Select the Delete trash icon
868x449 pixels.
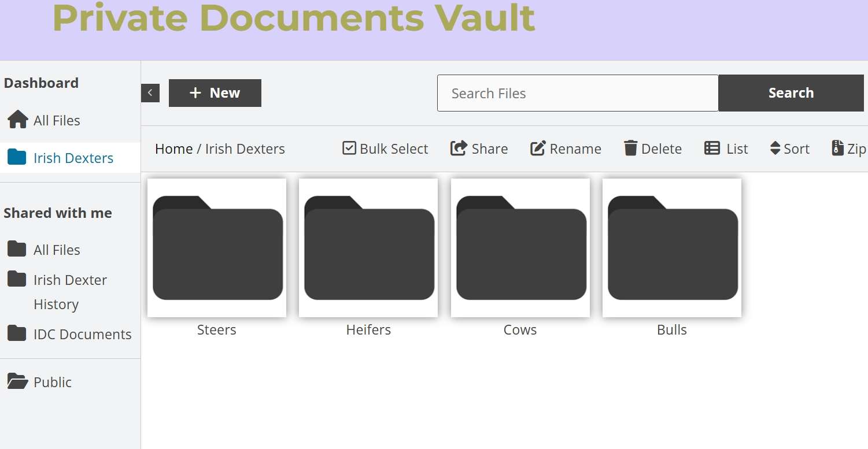tap(630, 148)
